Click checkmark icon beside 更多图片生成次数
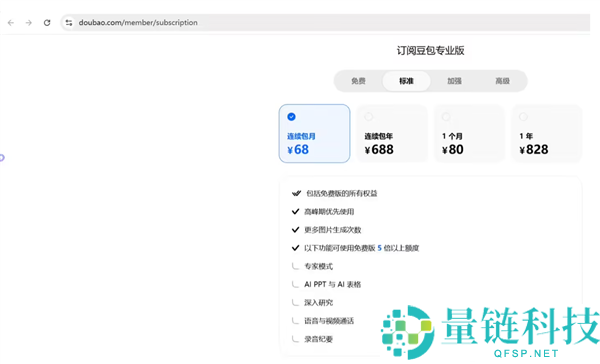The height and width of the screenshot is (364, 600). 295,230
